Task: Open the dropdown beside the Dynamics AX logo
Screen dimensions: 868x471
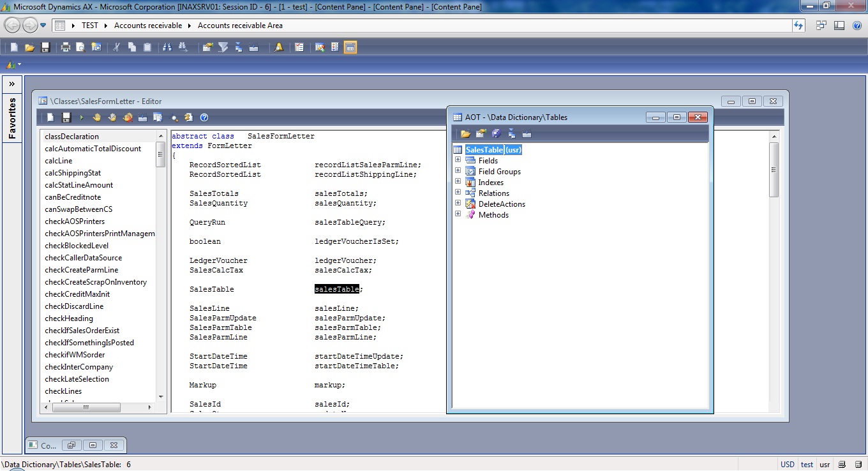Action: click(x=19, y=64)
